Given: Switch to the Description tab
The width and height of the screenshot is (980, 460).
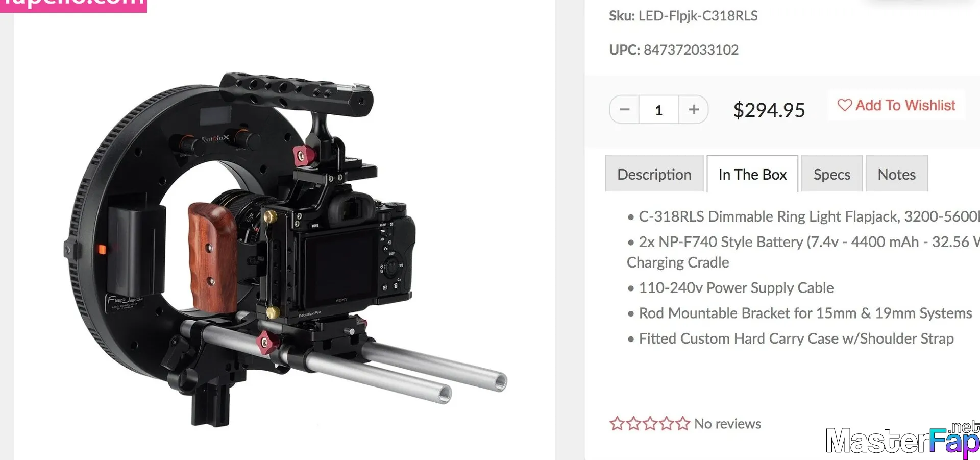Looking at the screenshot, I should 654,174.
